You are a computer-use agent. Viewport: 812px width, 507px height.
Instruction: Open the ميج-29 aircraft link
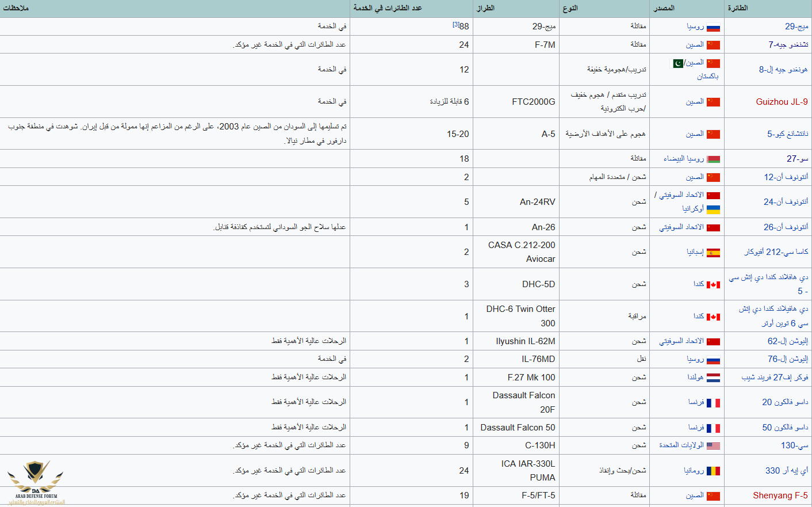pyautogui.click(x=796, y=26)
